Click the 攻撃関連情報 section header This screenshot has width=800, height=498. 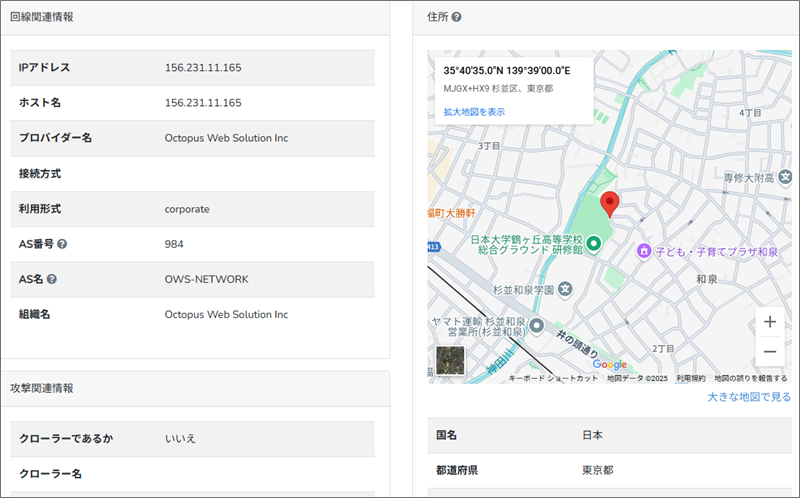(x=42, y=388)
